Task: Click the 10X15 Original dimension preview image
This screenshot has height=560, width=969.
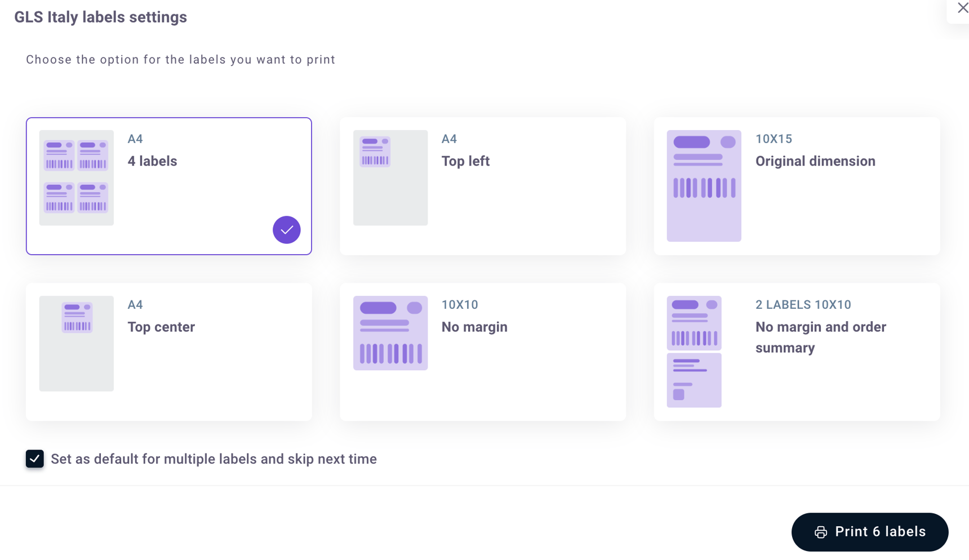Action: click(x=703, y=185)
